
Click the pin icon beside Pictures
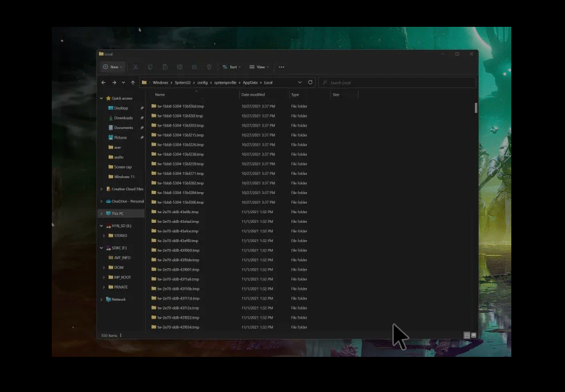point(142,137)
